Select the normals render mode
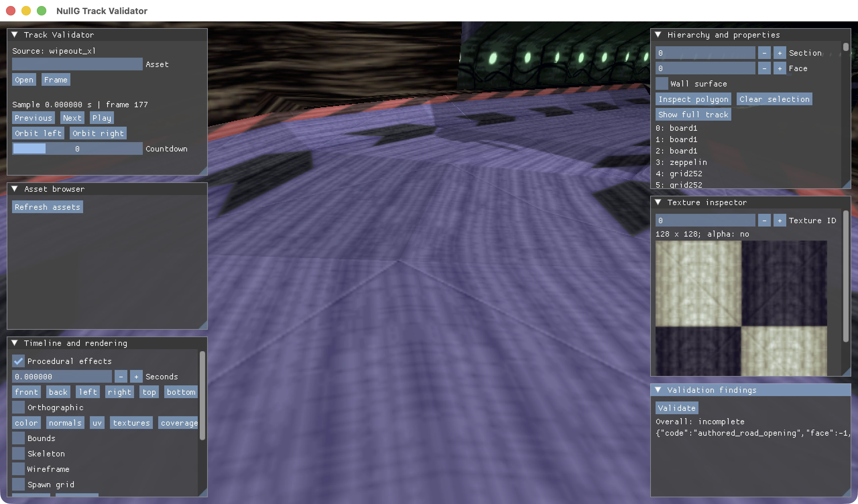858x504 pixels. 65,423
